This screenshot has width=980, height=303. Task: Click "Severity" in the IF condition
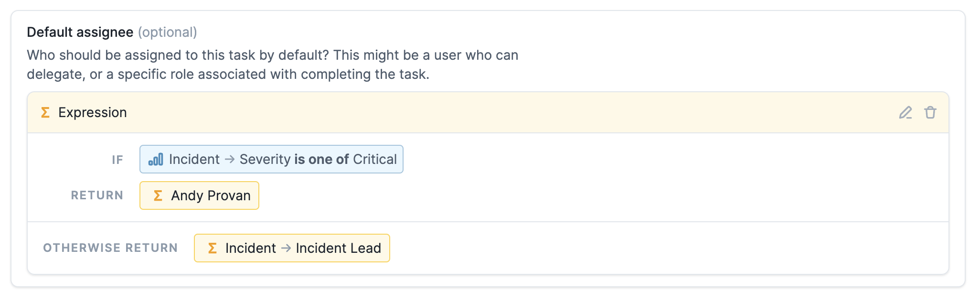coord(265,159)
